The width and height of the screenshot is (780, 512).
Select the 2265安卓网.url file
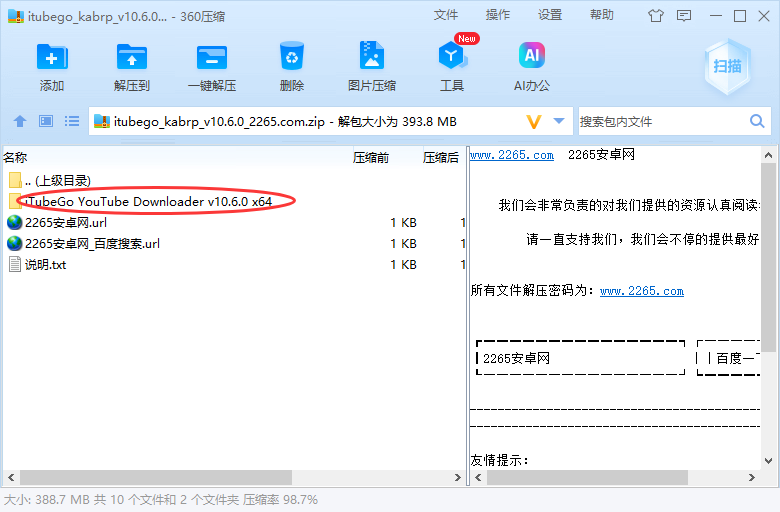pos(234,222)
